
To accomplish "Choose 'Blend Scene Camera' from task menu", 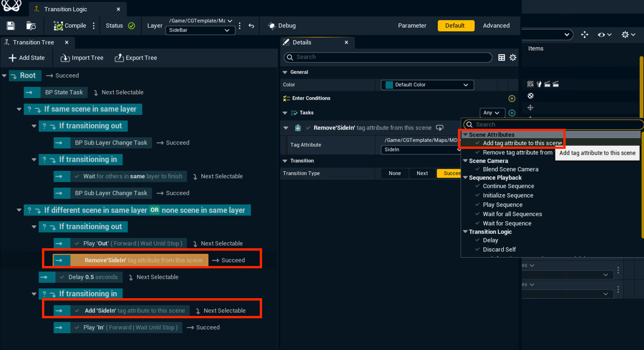I will (510, 169).
